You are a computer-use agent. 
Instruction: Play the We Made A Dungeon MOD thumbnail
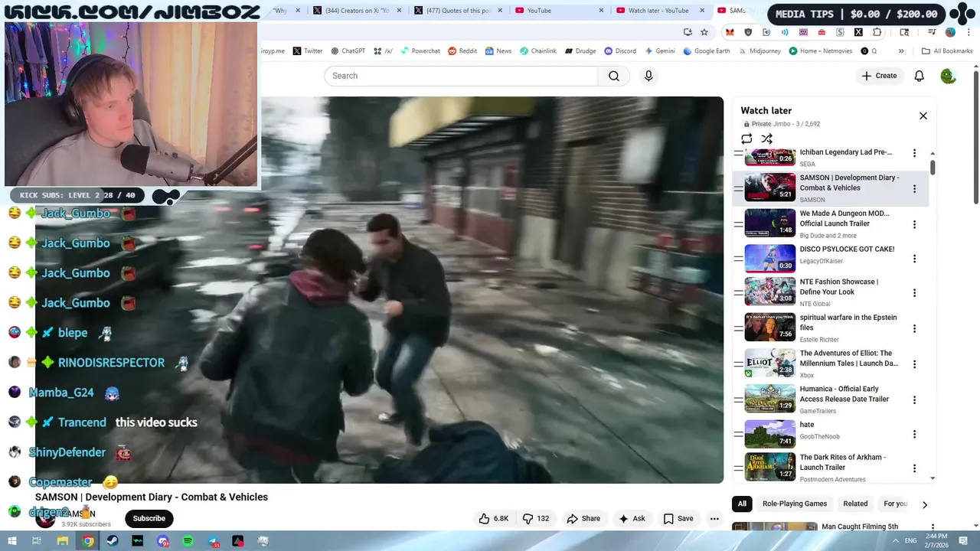point(770,223)
